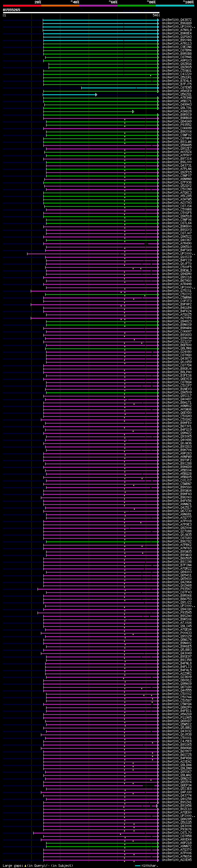Select the label UniRef100_O49943
The width and height of the screenshot is (197, 868).
coord(177,104)
